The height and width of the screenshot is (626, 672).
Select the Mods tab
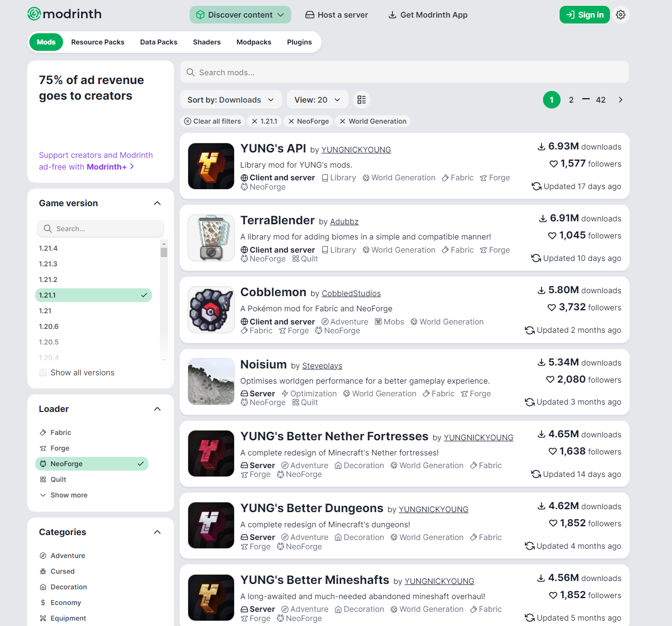[46, 42]
